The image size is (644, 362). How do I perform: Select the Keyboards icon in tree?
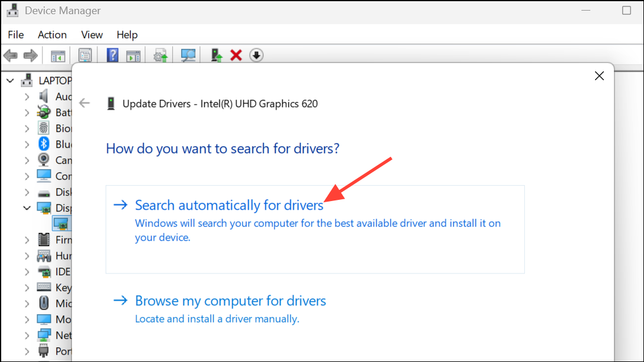(44, 287)
